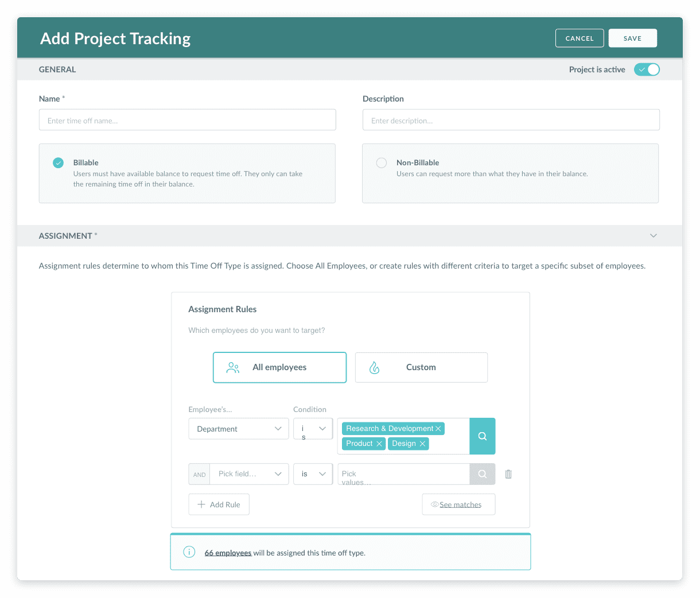The height and width of the screenshot is (598, 700).
Task: Switch targeting to Custom
Action: [x=421, y=367]
